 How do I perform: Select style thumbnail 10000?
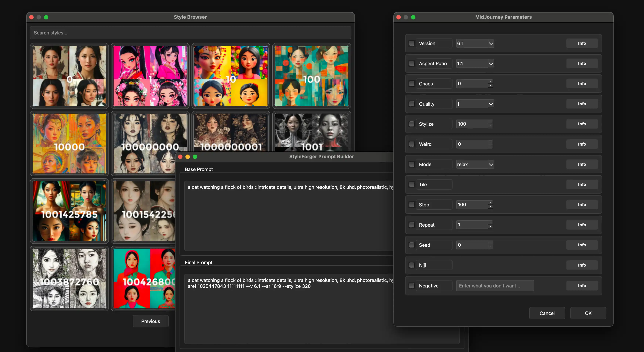(x=69, y=144)
